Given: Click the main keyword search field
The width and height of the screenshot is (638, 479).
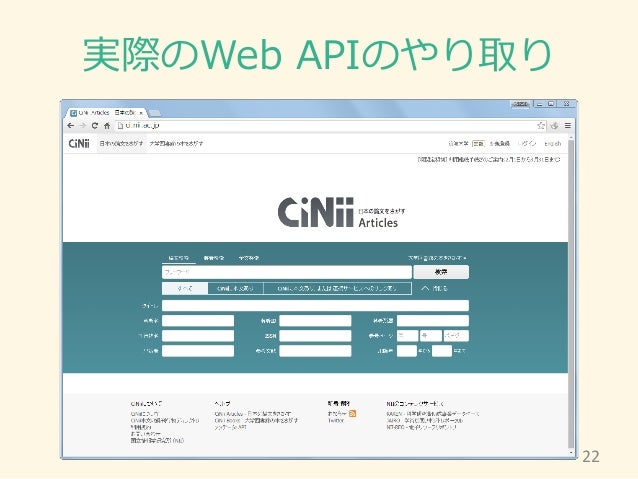Looking at the screenshot, I should coord(287,272).
